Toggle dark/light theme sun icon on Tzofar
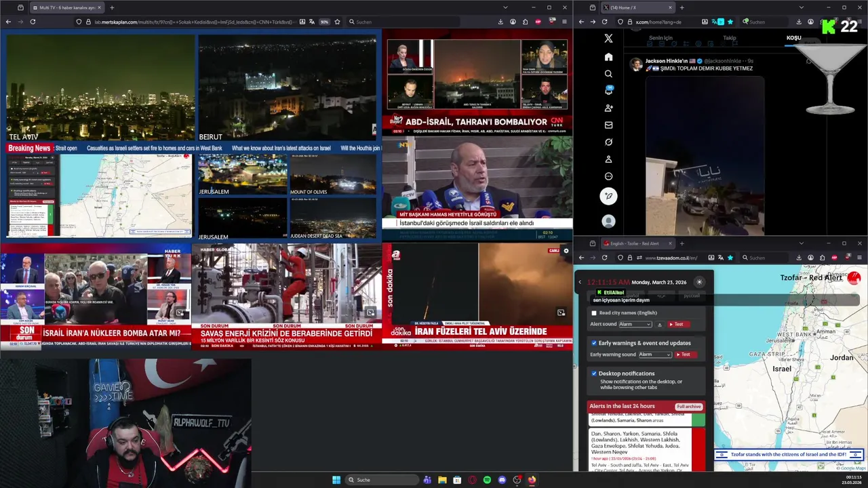Viewport: 868px width, 488px height. (x=699, y=282)
